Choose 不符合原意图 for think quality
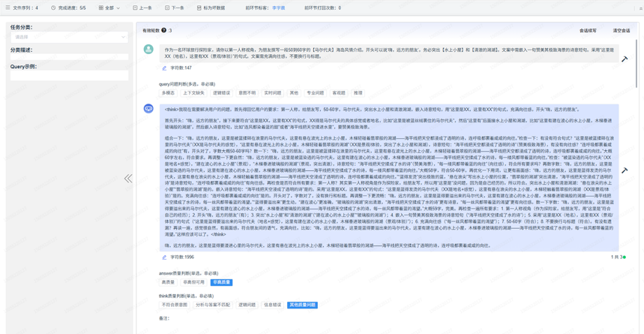 coord(174,305)
